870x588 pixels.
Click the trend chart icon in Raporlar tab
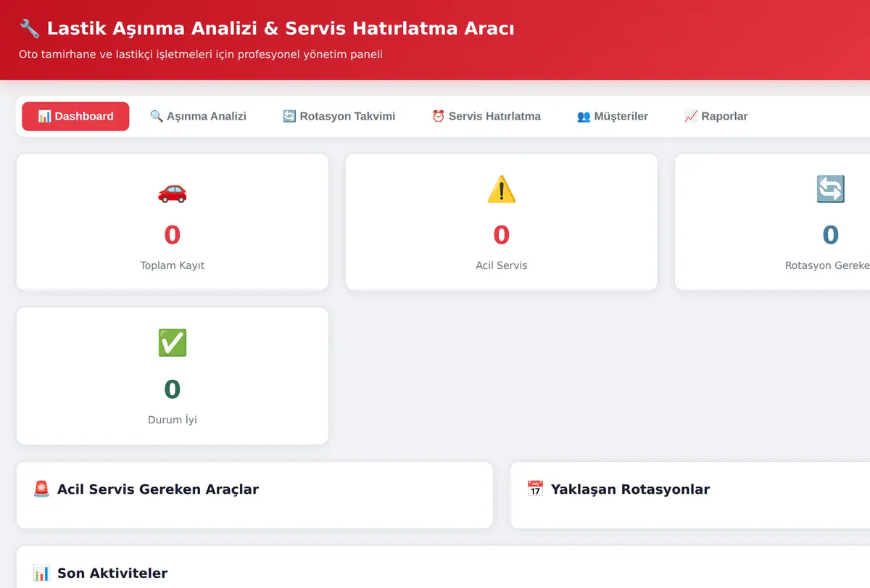coord(691,116)
